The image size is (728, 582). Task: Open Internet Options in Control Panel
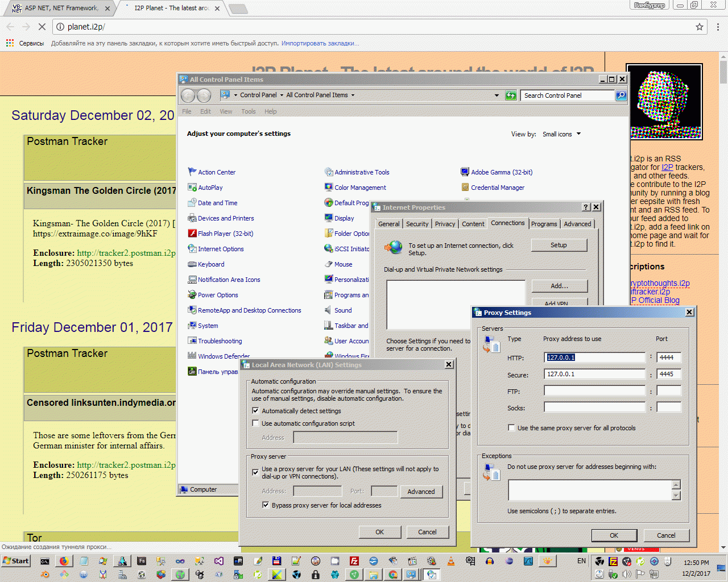point(216,249)
